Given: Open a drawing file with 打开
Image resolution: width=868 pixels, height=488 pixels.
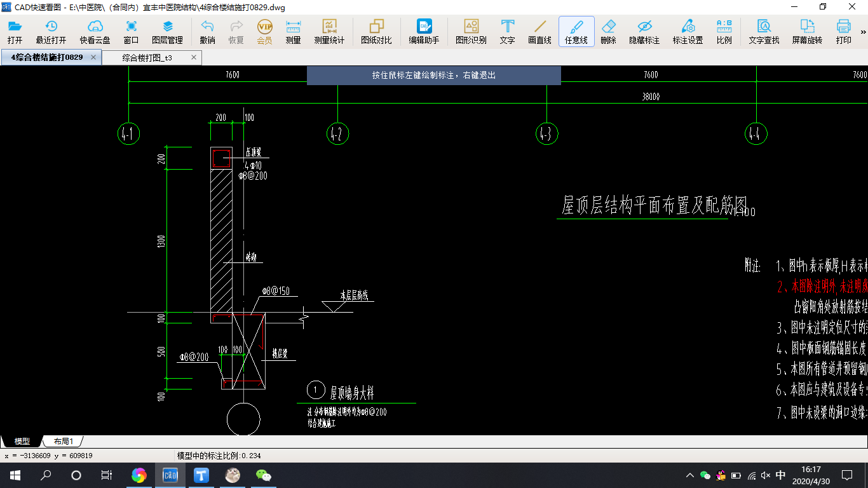Looking at the screenshot, I should tap(15, 32).
